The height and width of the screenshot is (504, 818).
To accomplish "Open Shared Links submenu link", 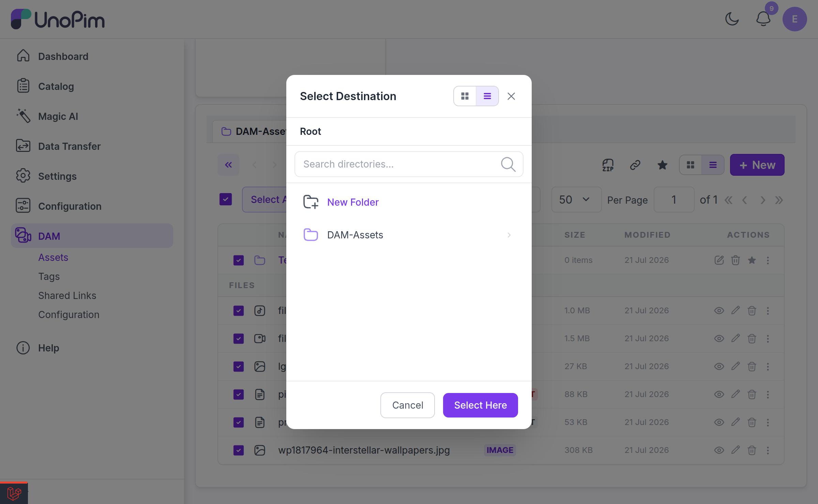I will (67, 296).
